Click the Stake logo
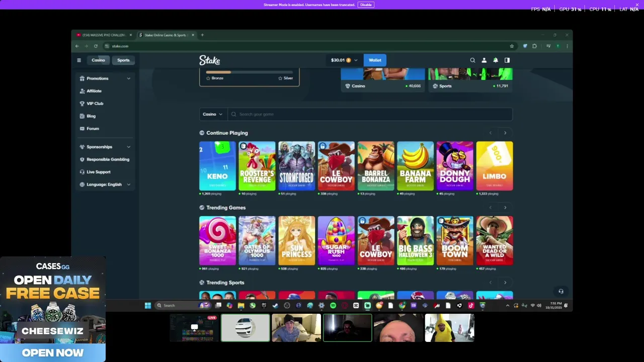 coord(209,60)
